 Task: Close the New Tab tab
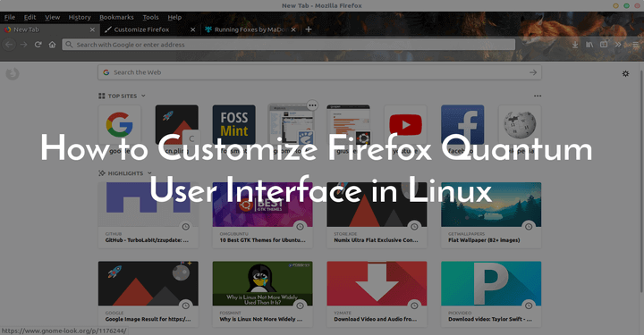[x=92, y=29]
